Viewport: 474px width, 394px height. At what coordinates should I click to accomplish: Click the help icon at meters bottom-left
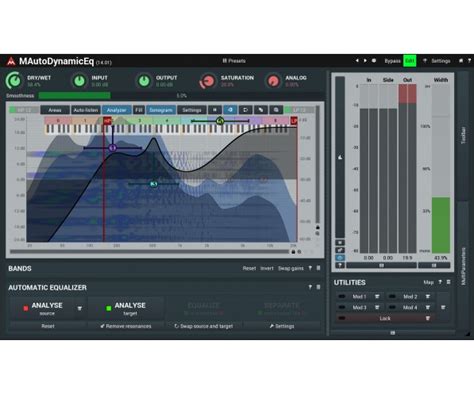340,265
